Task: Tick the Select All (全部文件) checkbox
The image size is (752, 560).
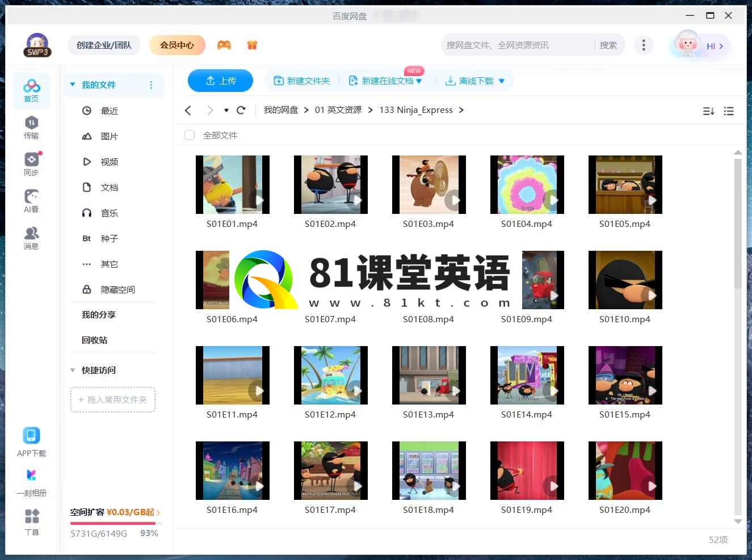Action: [190, 135]
